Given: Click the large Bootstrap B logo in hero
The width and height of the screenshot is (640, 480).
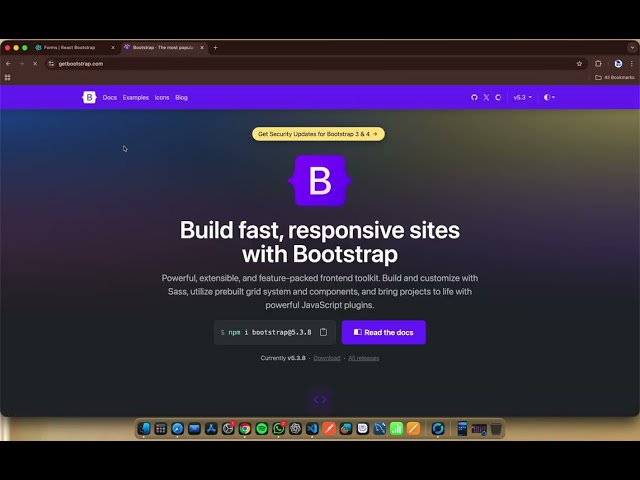Looking at the screenshot, I should (x=320, y=180).
